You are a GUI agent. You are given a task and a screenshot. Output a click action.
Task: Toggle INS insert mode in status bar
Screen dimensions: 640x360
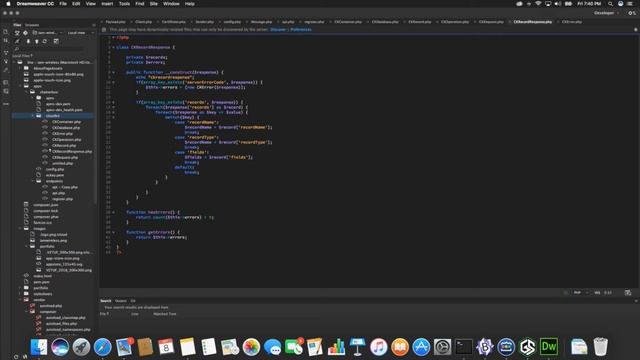[x=597, y=293]
